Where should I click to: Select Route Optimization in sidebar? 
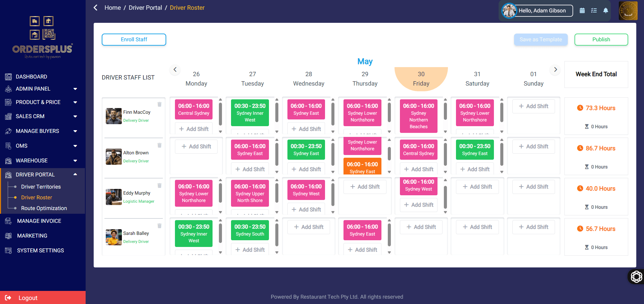pyautogui.click(x=44, y=208)
